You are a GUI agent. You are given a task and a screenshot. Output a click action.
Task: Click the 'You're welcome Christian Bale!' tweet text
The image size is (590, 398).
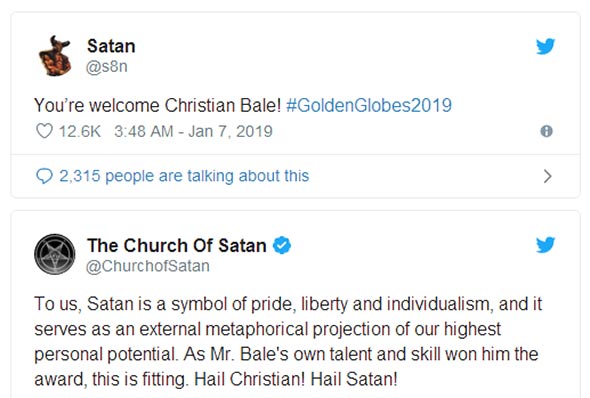point(158,105)
